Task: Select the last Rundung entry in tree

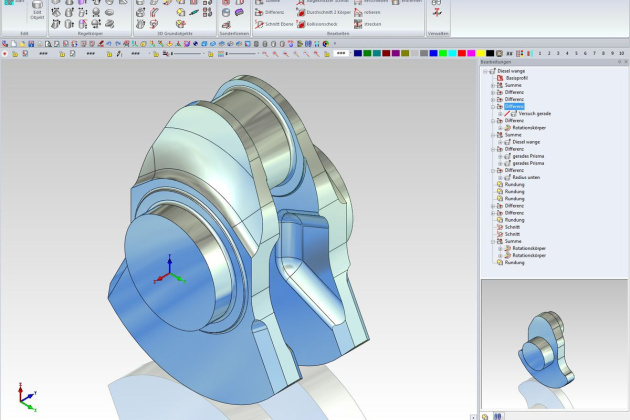Action: tap(514, 262)
